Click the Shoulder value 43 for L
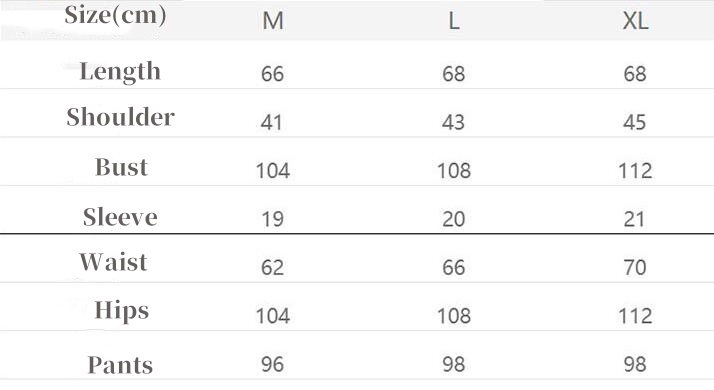This screenshot has height=390, width=714. pyautogui.click(x=453, y=122)
